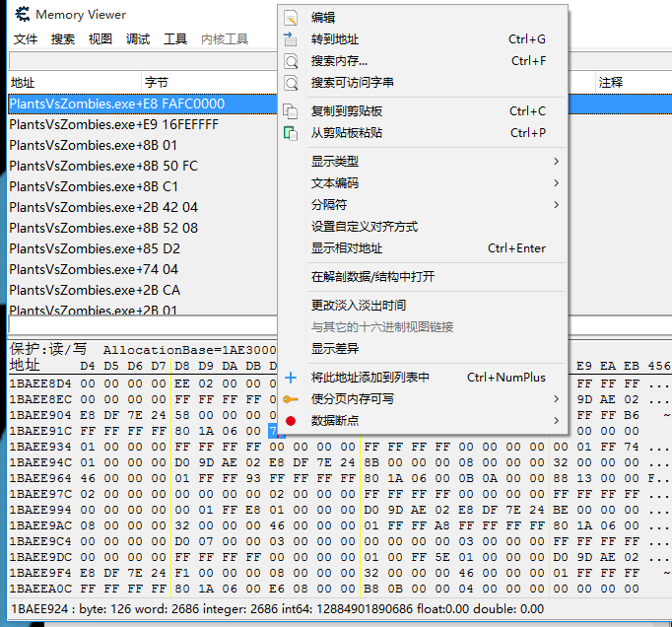Click the Cheat Engine logo icon in title bar

coord(22,14)
